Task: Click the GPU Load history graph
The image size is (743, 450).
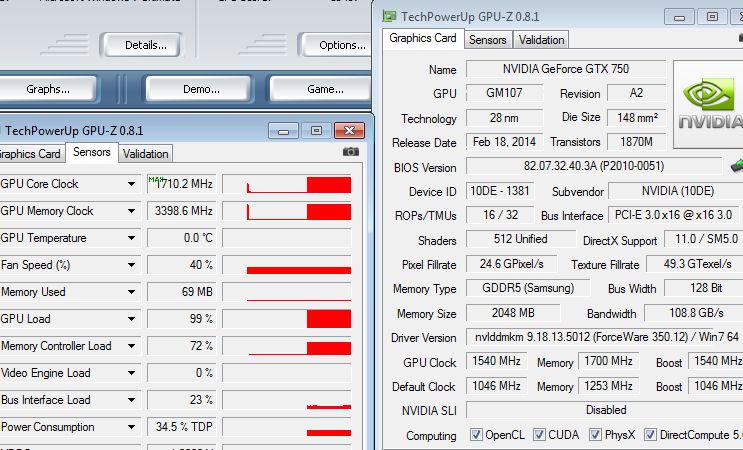Action: (x=286, y=319)
